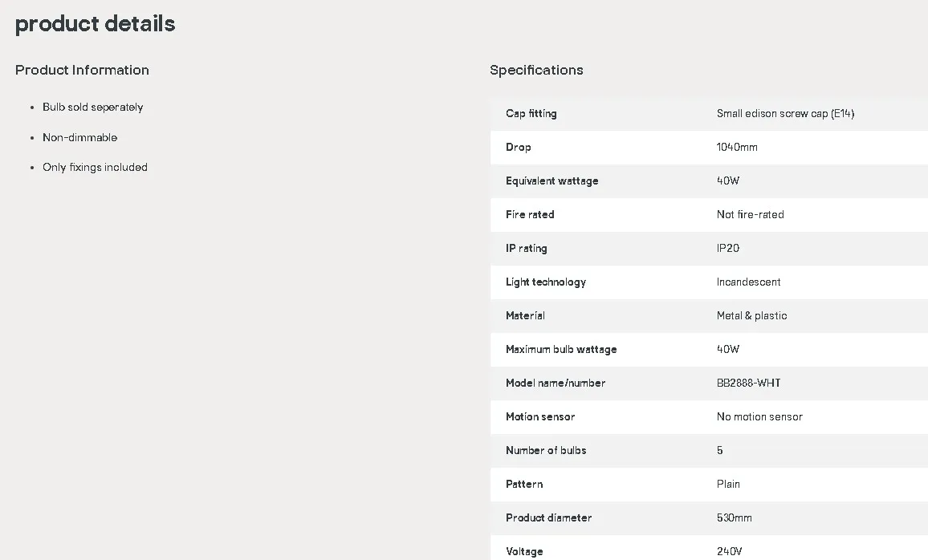
Task: Click 'Bulb sold seperately' bullet text
Action: pos(93,107)
